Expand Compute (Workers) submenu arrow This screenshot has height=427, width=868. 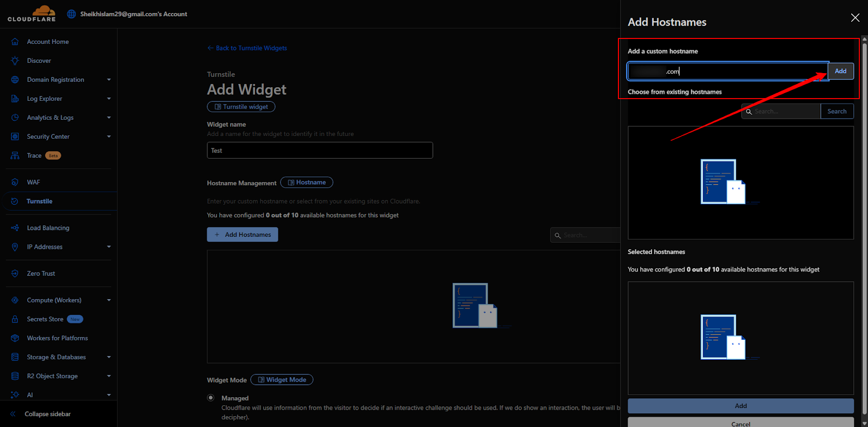coord(108,300)
